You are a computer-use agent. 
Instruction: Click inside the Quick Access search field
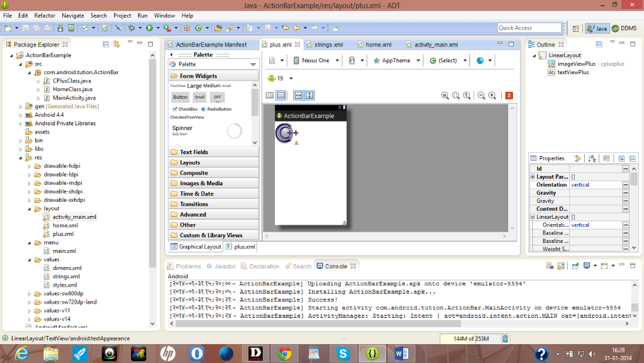tap(529, 27)
